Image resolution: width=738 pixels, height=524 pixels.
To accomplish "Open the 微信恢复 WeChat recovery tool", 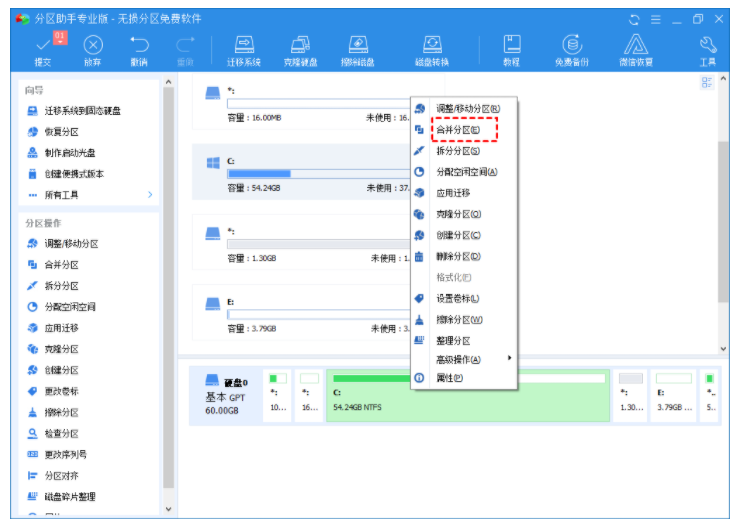I will pyautogui.click(x=637, y=48).
